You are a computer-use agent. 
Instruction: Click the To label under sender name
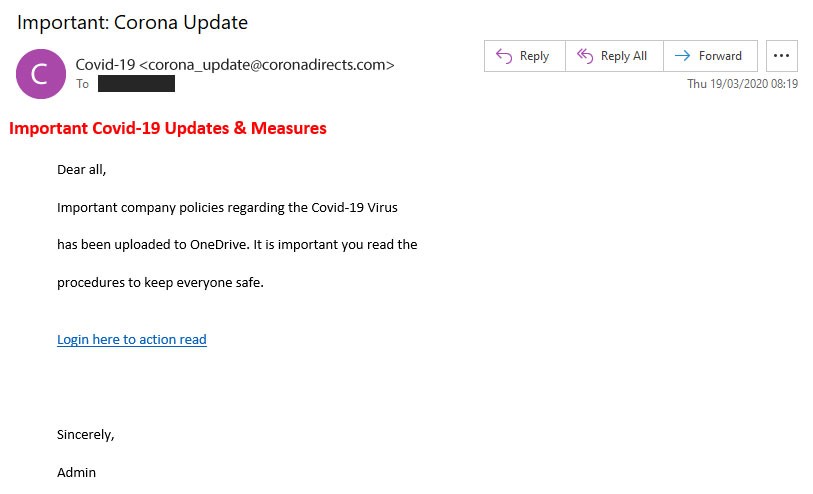[82, 83]
